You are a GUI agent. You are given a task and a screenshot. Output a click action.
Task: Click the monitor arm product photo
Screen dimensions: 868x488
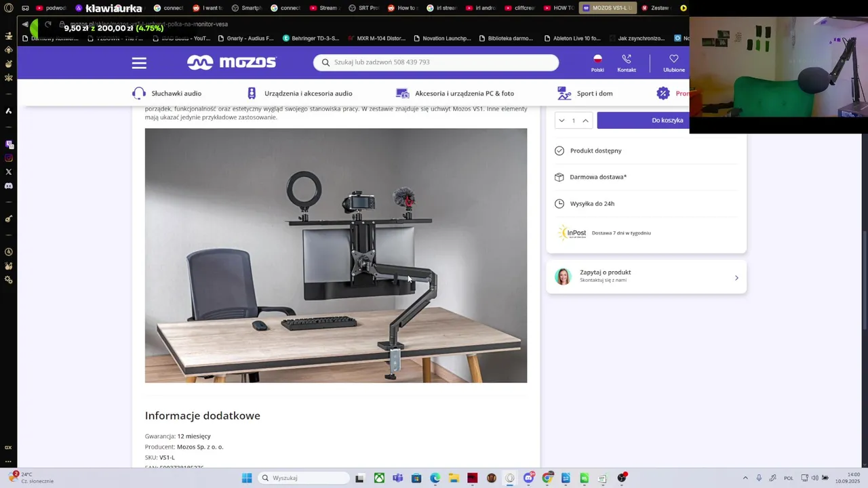[x=336, y=256]
